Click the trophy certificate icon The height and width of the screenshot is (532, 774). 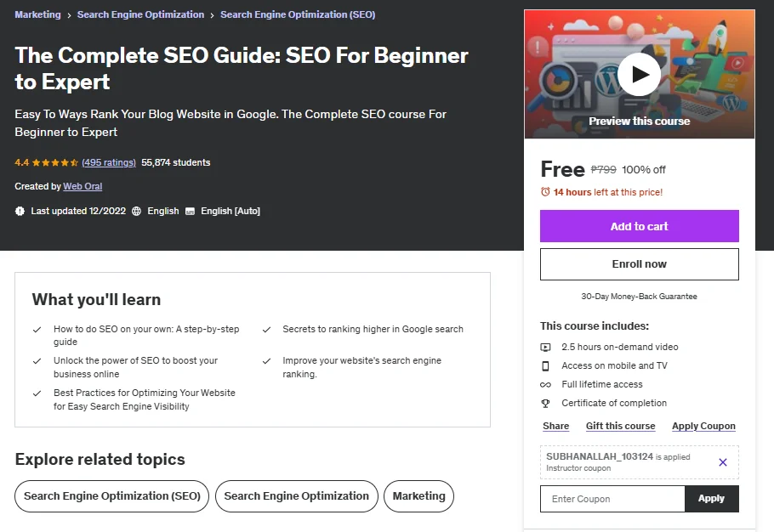(545, 404)
